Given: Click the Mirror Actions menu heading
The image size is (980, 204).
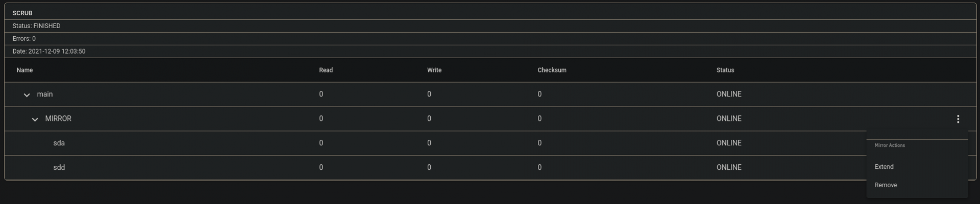Looking at the screenshot, I should (890, 145).
